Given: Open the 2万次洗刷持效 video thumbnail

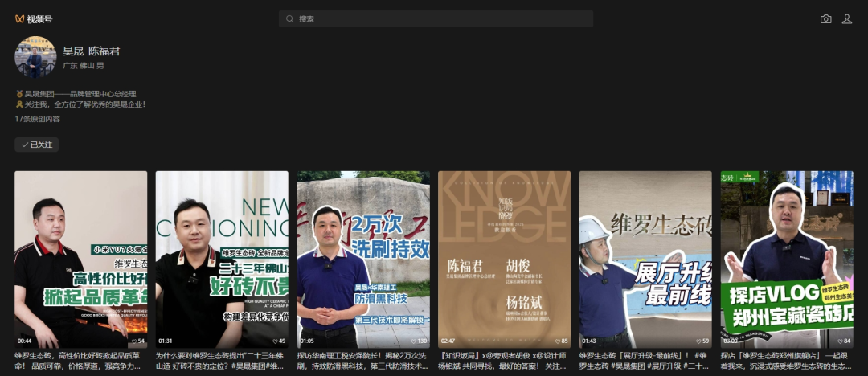Looking at the screenshot, I should [x=363, y=260].
